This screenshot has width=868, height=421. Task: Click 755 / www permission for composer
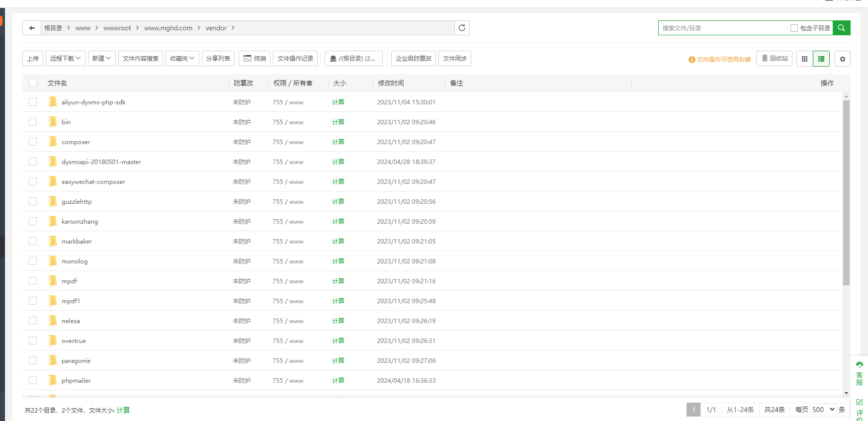click(x=288, y=142)
